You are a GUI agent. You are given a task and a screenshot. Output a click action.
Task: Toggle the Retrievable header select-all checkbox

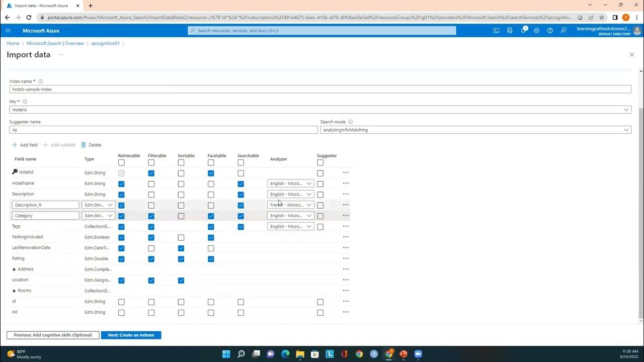pos(121,163)
